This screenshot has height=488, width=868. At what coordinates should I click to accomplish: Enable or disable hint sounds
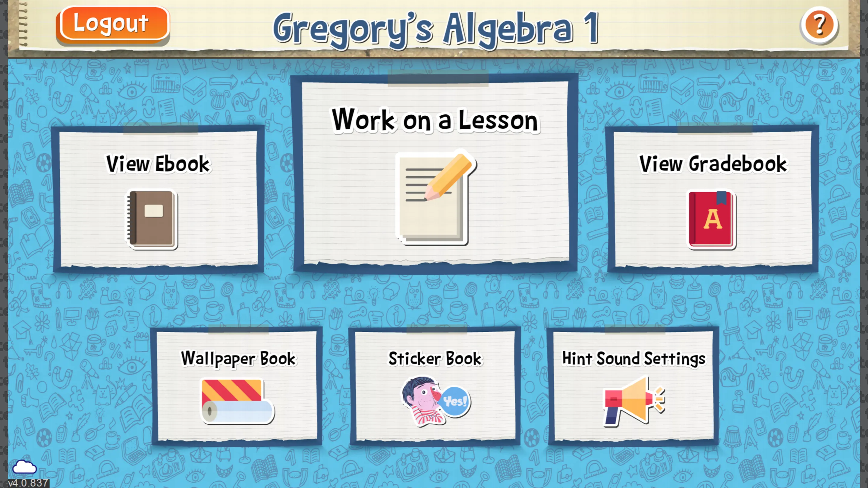click(633, 387)
